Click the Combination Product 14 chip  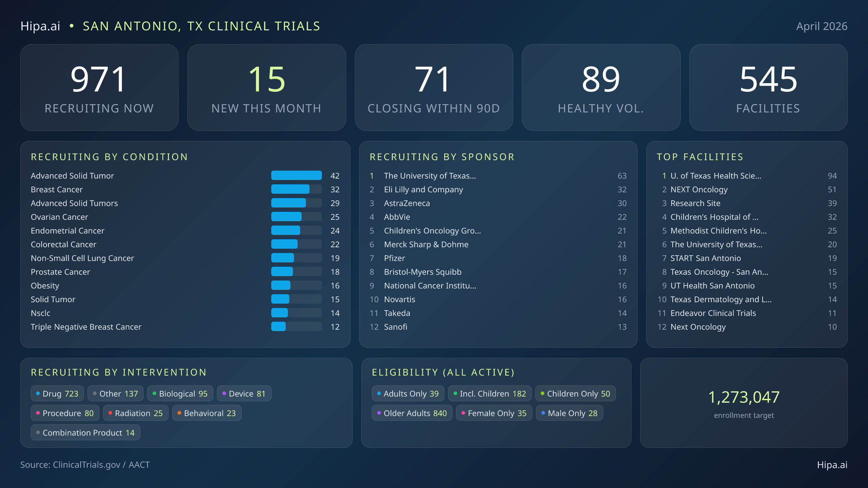point(85,433)
